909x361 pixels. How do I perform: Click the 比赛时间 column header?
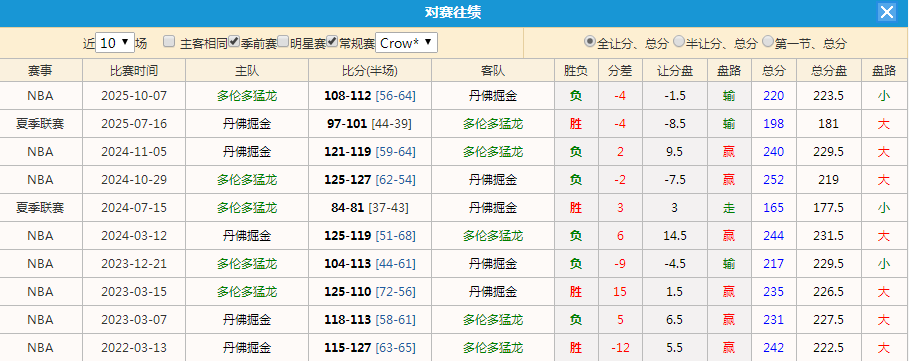tap(134, 71)
